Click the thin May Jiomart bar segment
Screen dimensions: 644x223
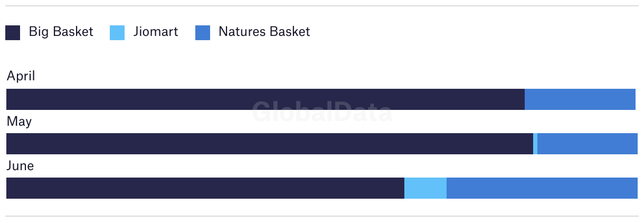click(x=535, y=144)
